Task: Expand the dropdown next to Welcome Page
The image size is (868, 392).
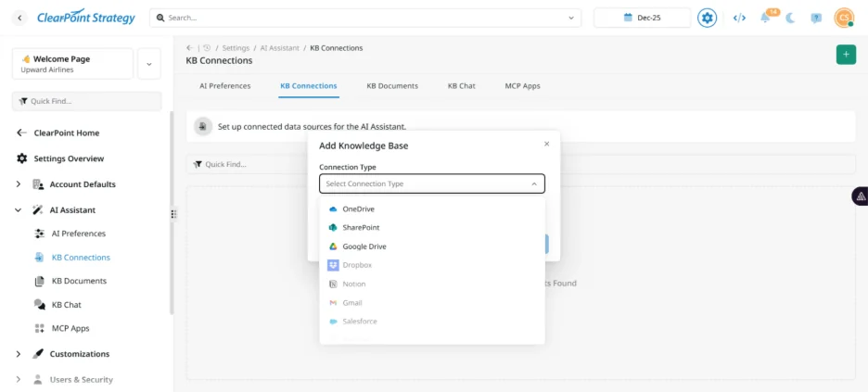Action: [x=149, y=64]
